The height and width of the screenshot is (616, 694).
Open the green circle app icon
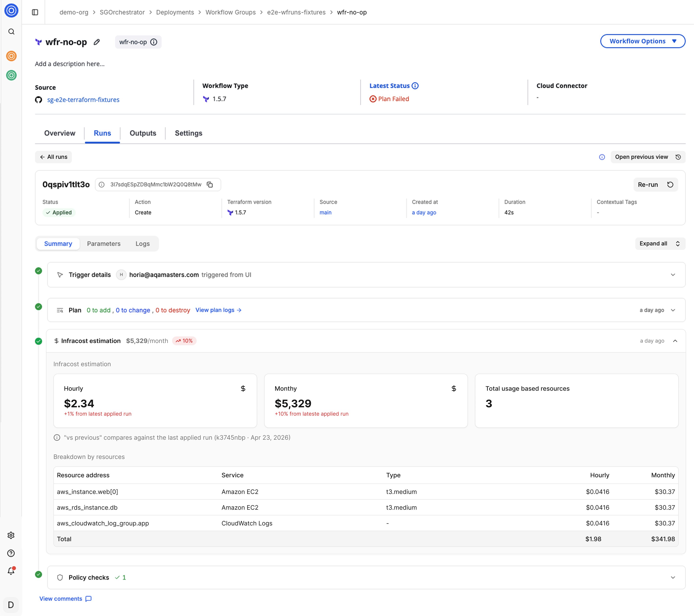[11, 75]
